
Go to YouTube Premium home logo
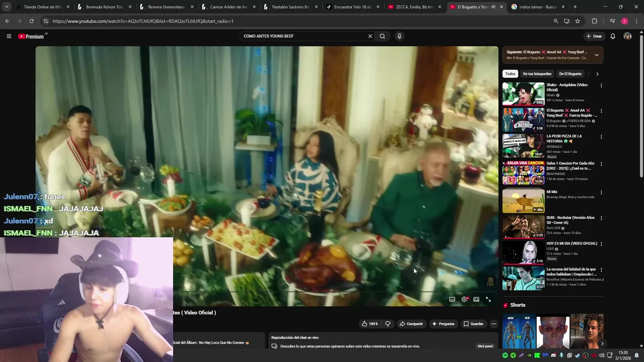click(x=31, y=36)
